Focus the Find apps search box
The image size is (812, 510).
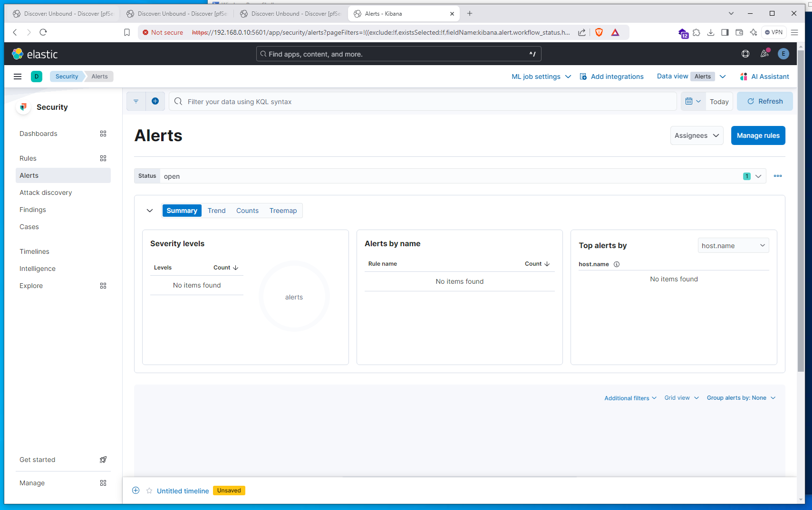[399, 54]
